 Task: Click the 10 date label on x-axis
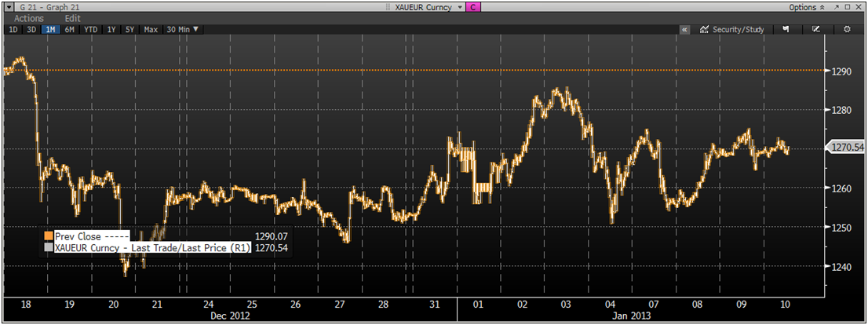[784, 304]
